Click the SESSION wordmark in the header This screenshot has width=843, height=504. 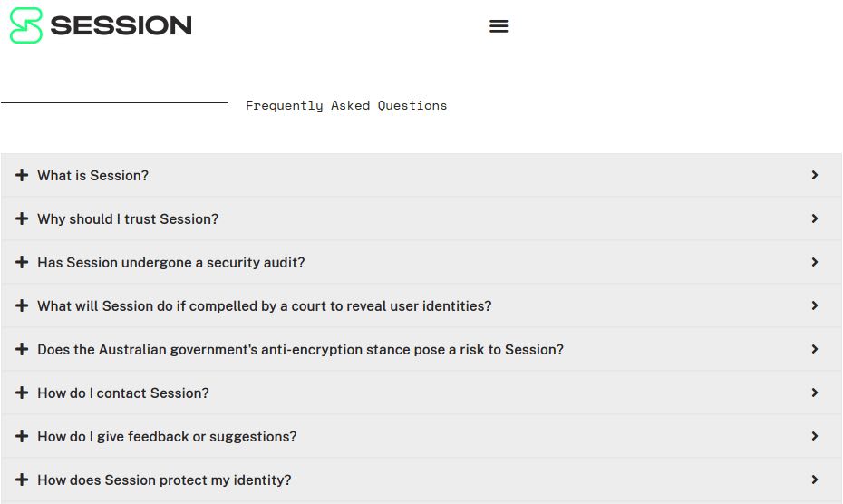pyautogui.click(x=121, y=25)
